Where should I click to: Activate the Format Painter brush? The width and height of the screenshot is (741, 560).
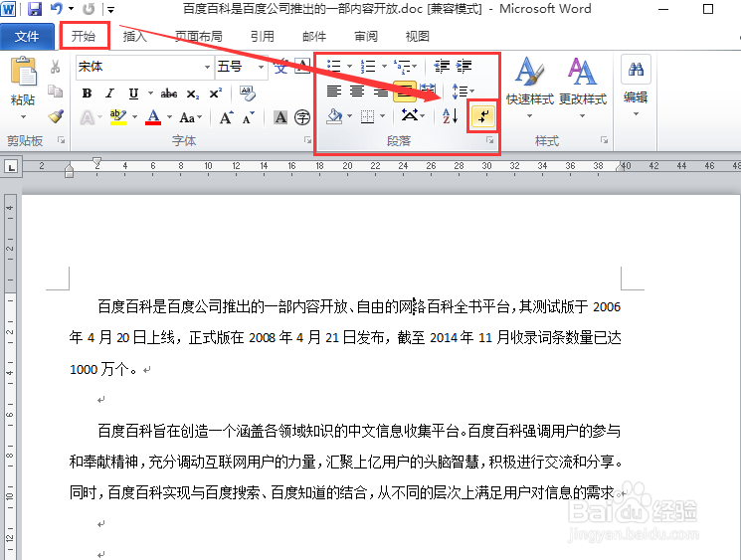point(56,115)
